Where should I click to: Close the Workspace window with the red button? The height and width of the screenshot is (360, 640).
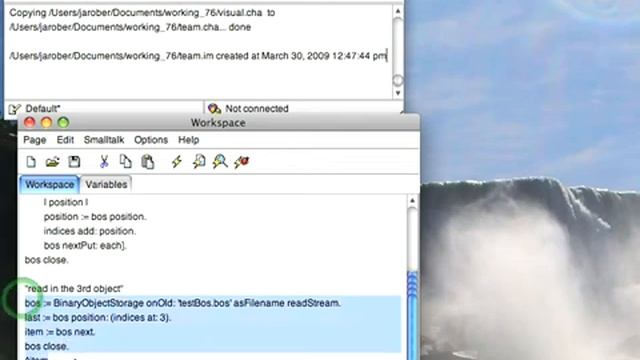[x=29, y=122]
